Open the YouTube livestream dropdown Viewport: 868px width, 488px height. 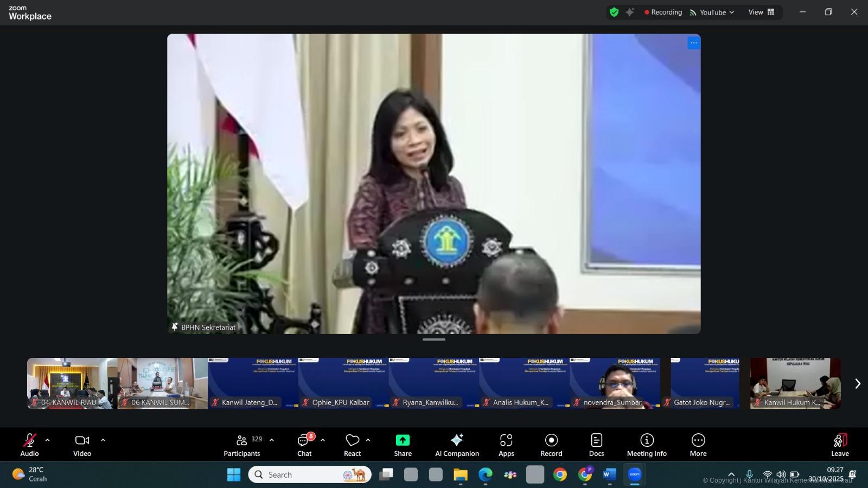pyautogui.click(x=712, y=12)
